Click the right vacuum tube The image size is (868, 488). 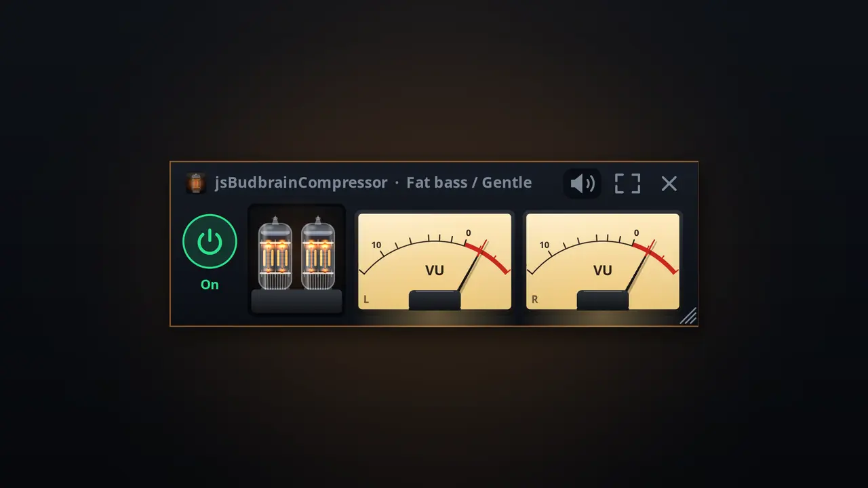click(318, 253)
